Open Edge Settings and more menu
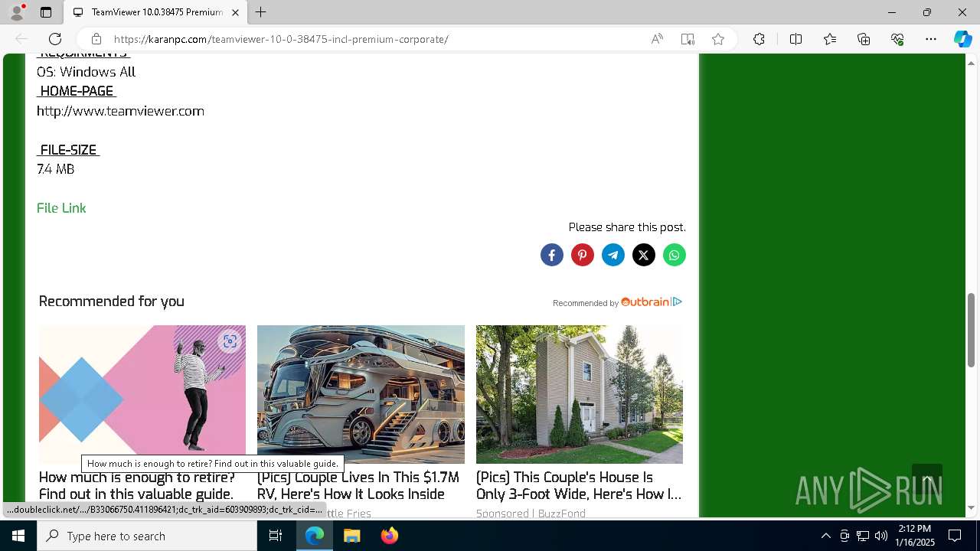Screen dimensions: 980x551 point(931,39)
